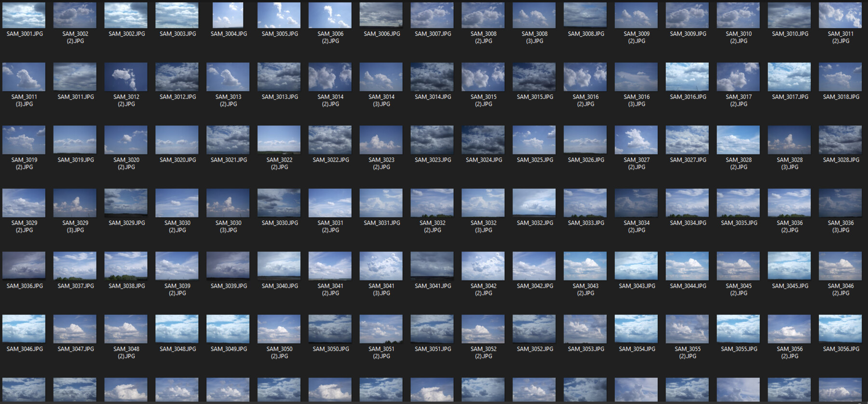Select the 'SAM_3028.JPG' file name

[x=841, y=160]
